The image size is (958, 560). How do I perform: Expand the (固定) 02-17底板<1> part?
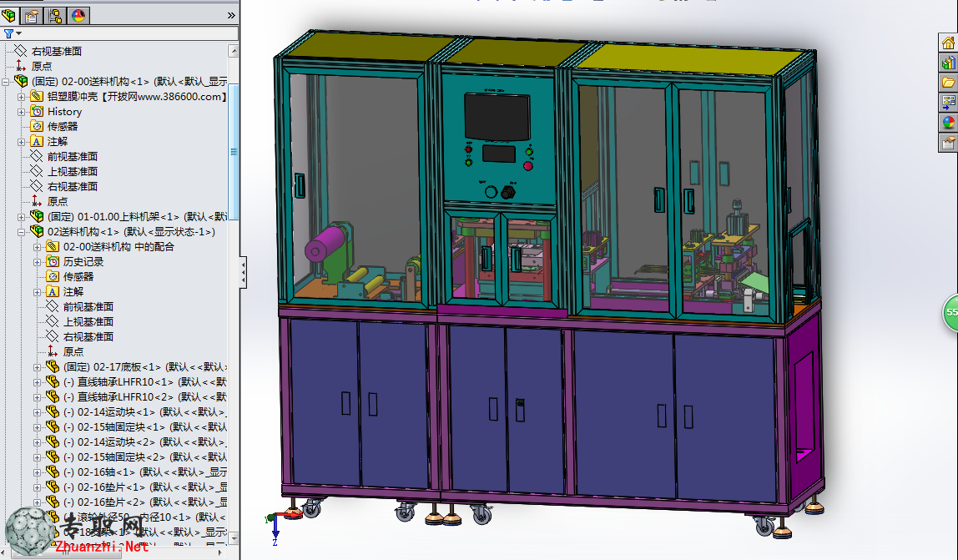click(38, 367)
